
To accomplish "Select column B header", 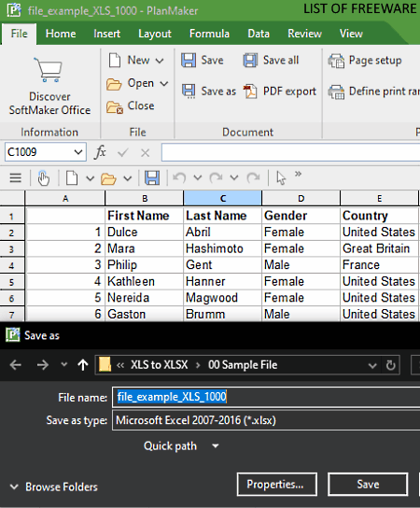I will (145, 198).
